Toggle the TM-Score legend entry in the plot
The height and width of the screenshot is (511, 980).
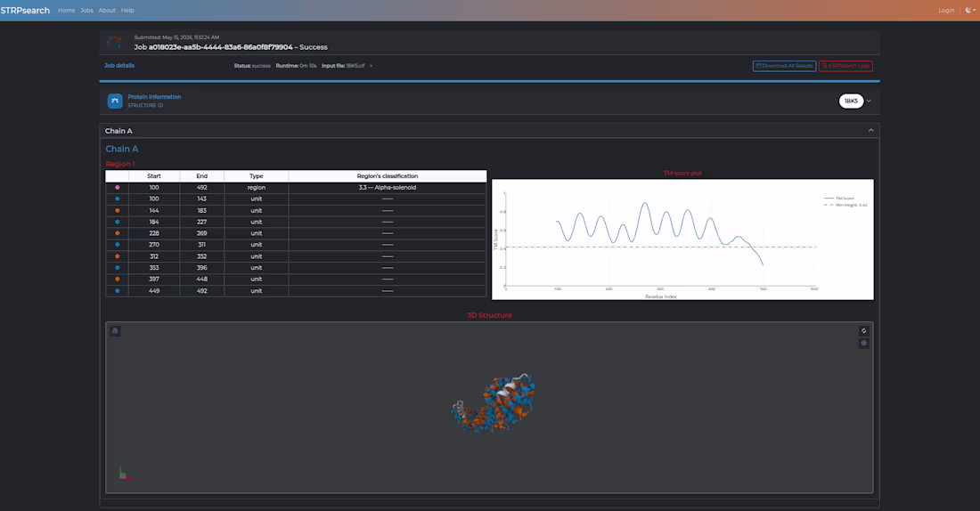coord(839,198)
